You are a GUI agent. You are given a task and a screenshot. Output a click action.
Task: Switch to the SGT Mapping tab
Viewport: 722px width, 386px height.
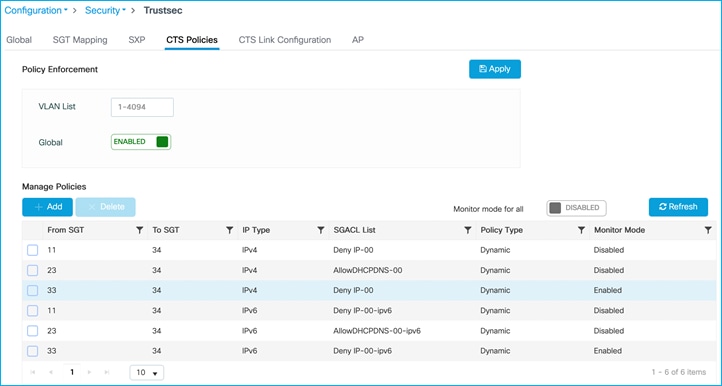click(80, 40)
